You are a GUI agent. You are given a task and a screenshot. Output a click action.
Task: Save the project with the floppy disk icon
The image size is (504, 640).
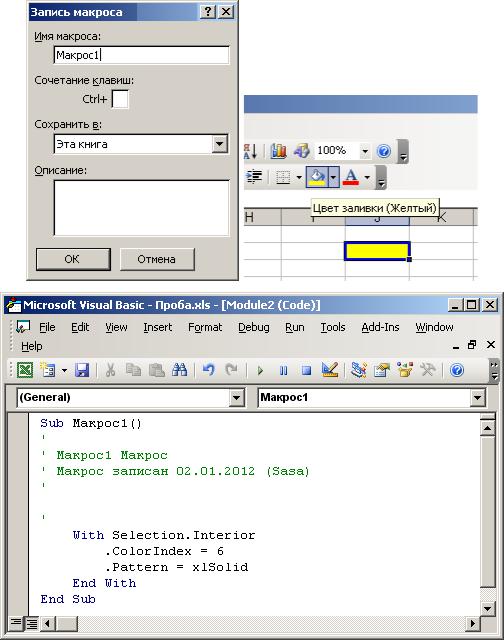(82, 370)
